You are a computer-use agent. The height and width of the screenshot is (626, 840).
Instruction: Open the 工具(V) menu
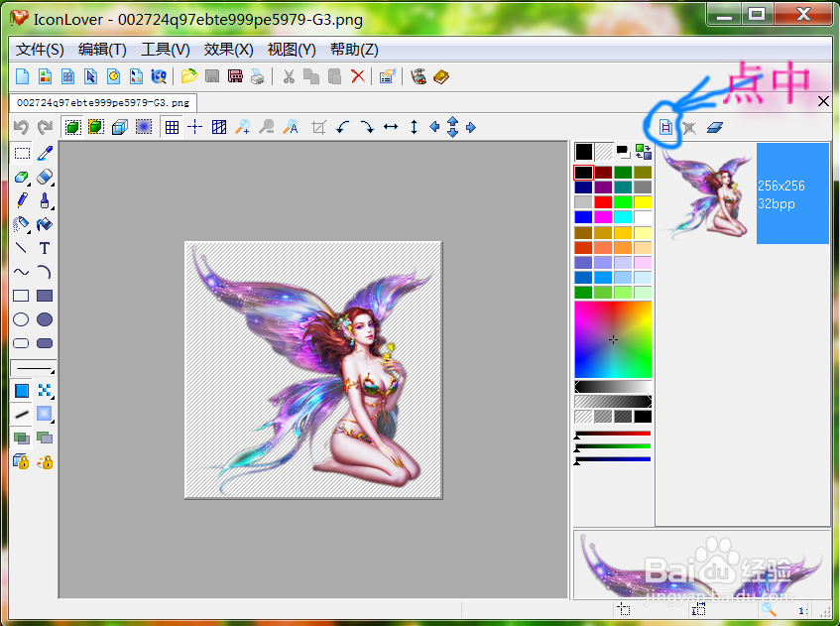click(x=166, y=50)
